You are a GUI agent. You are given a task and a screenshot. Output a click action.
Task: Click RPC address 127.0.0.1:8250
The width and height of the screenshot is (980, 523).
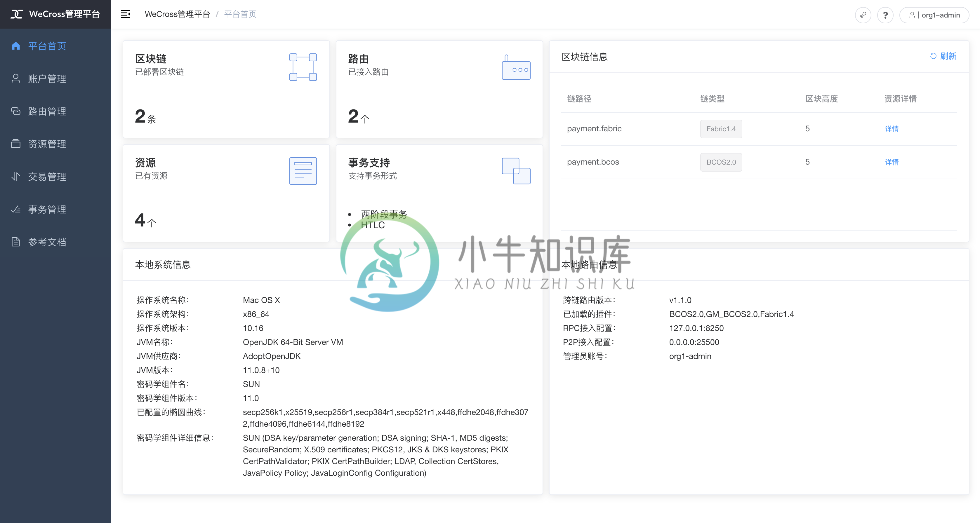coord(696,328)
